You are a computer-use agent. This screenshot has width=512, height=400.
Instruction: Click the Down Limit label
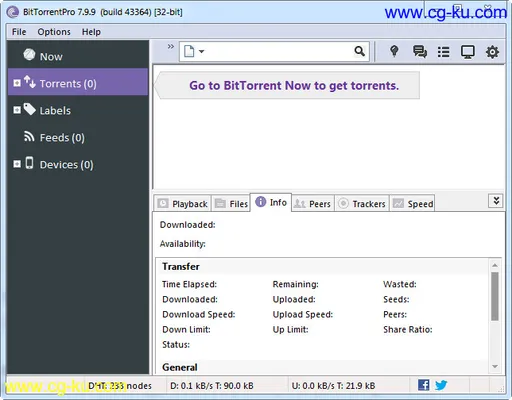point(186,330)
